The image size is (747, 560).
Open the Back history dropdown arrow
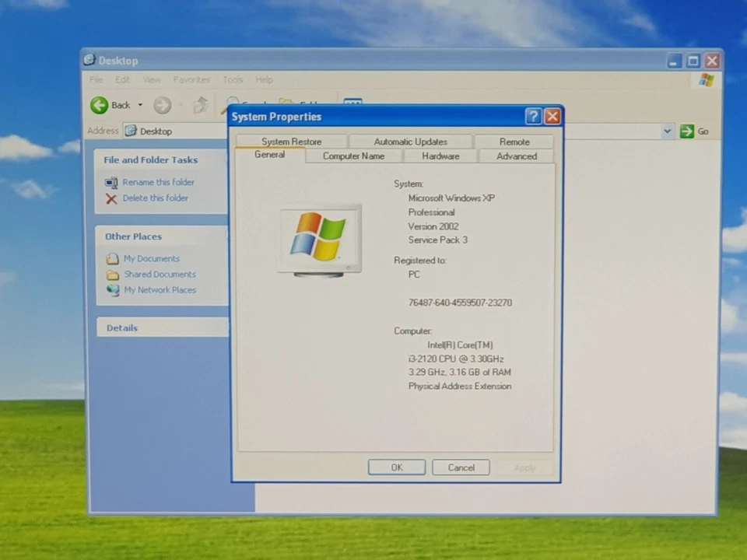click(x=140, y=105)
